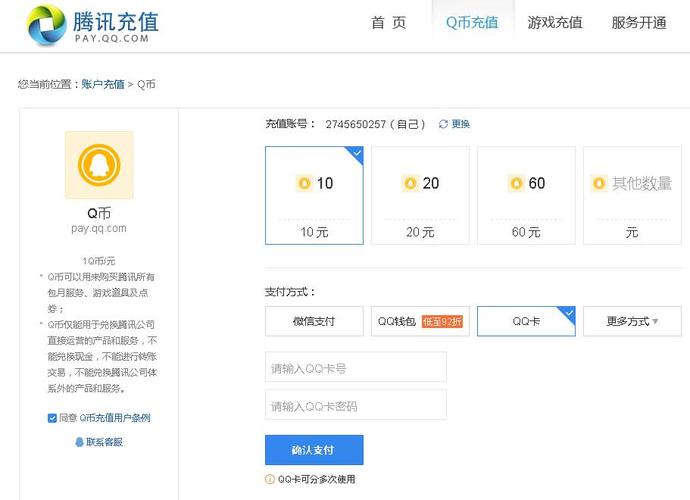Click the 1Q币/元 rate text
Viewport: 690px width, 500px height.
coord(99,261)
